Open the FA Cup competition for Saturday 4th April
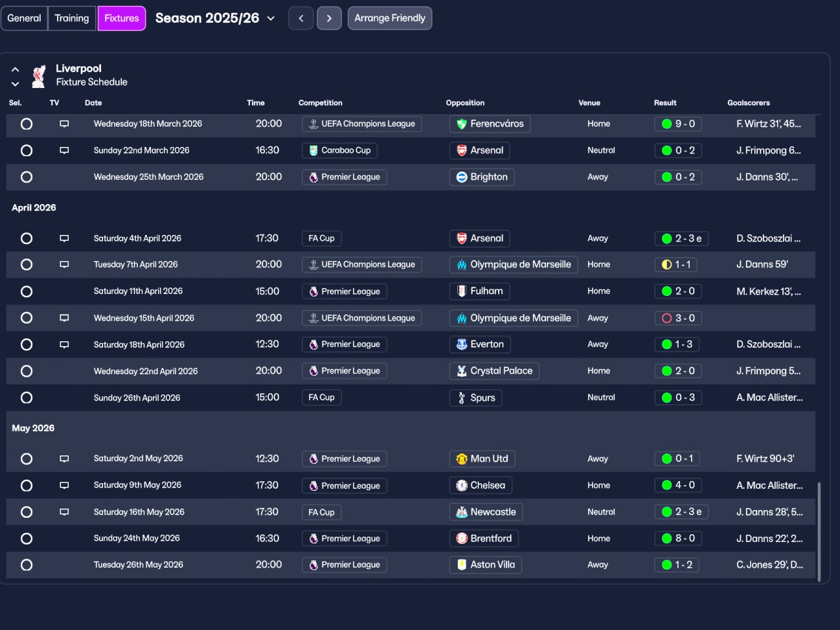 [x=322, y=238]
